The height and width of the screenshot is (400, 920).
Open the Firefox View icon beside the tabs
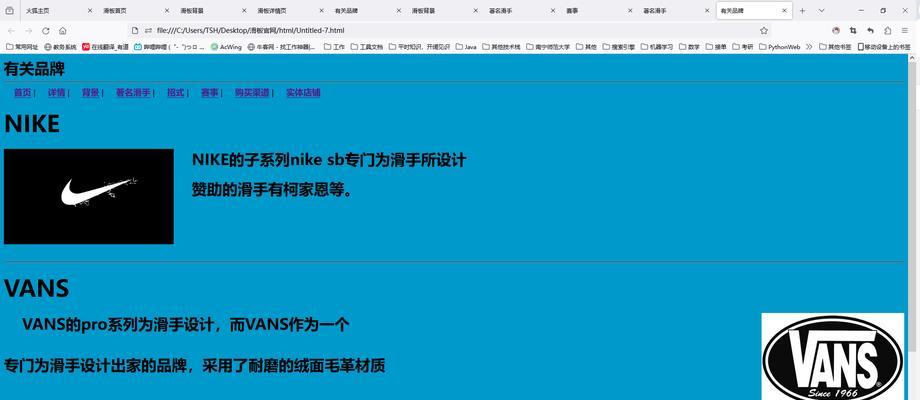click(9, 11)
